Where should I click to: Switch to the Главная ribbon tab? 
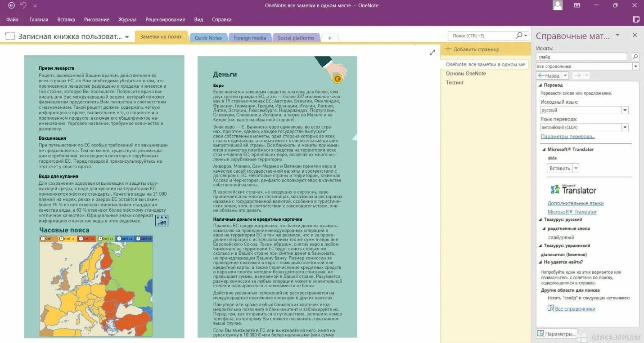coord(39,19)
